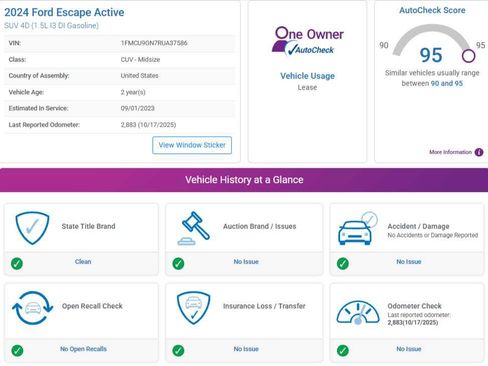Click the Vehicle Usage heading
The width and height of the screenshot is (488, 366).
[x=307, y=76]
